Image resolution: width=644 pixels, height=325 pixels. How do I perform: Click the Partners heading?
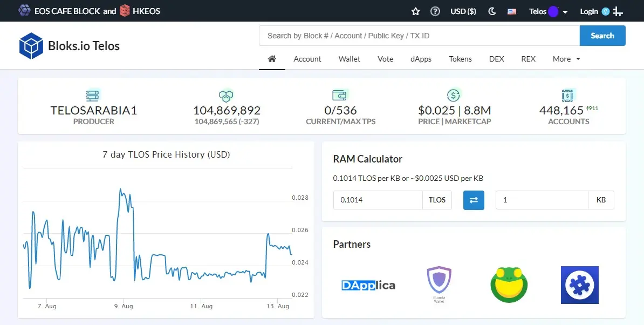click(352, 244)
